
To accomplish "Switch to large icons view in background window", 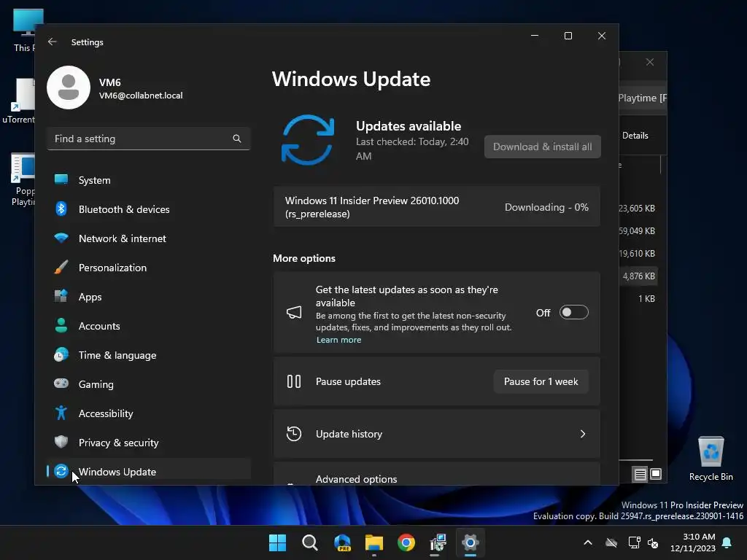I will click(x=656, y=474).
